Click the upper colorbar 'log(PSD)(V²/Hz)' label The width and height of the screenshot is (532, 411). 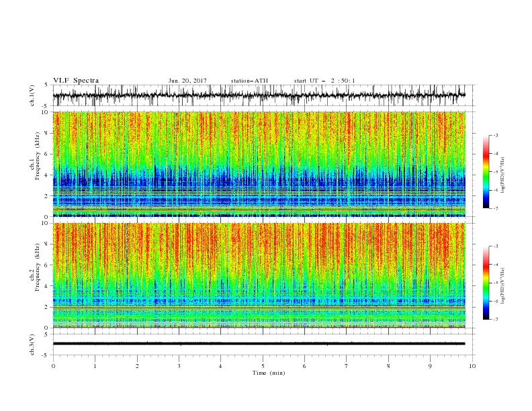point(502,175)
